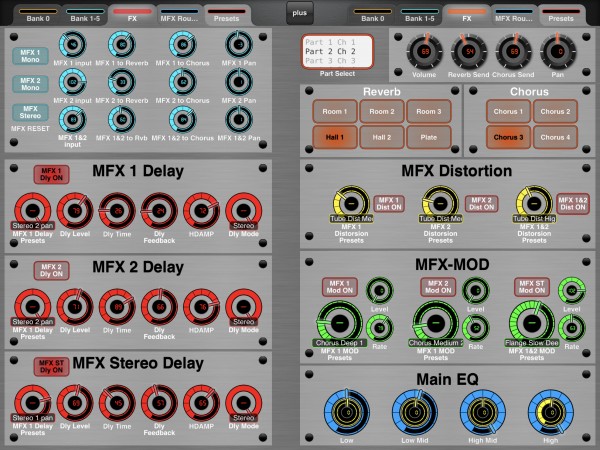This screenshot has width=600, height=450.
Task: Click the MFX 2 to Reverb knob
Action: (x=122, y=82)
